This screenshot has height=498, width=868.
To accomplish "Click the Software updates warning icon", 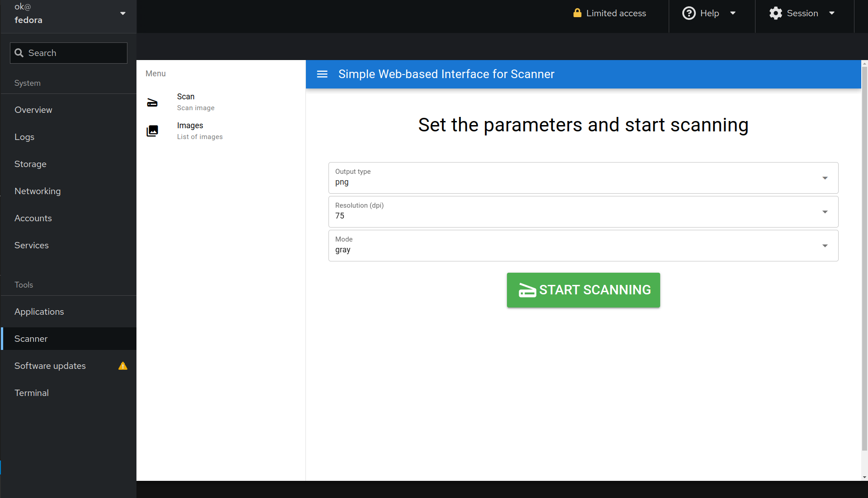I will [x=122, y=366].
